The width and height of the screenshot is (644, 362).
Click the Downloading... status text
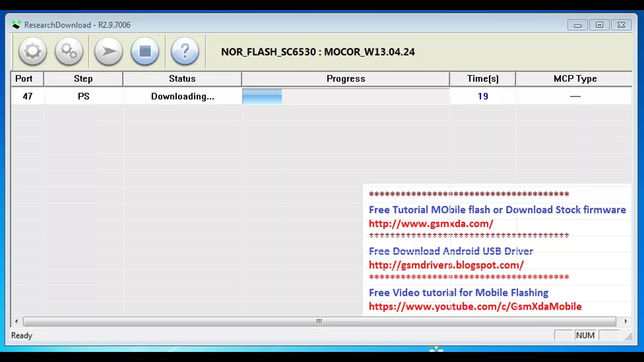(183, 96)
